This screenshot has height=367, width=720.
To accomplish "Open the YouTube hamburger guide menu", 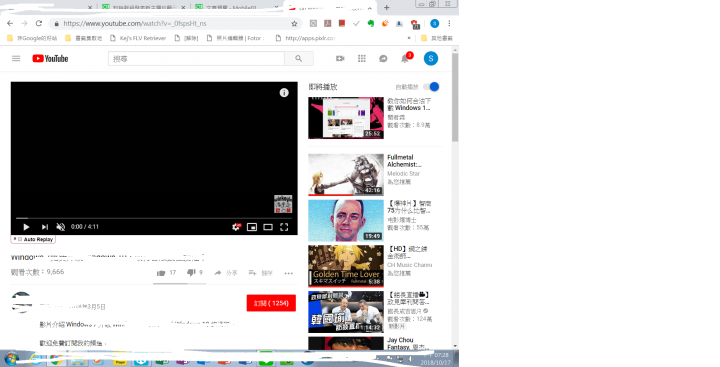I will pyautogui.click(x=16, y=58).
